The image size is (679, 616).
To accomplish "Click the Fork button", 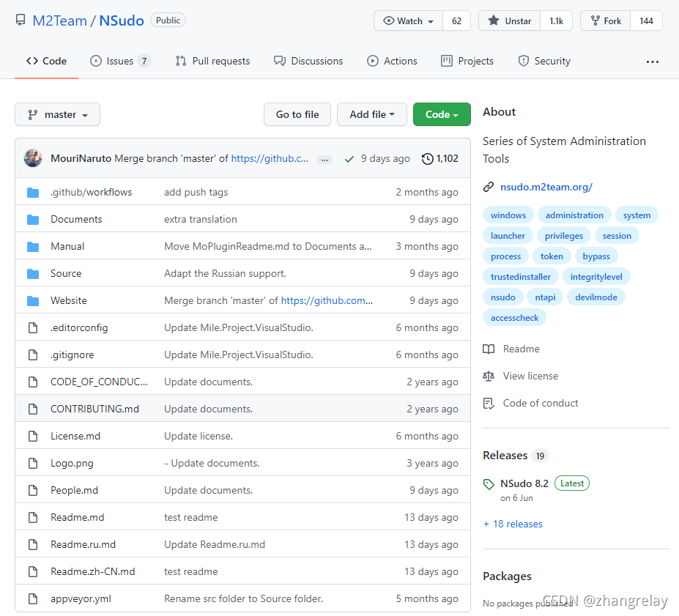I will click(x=606, y=21).
